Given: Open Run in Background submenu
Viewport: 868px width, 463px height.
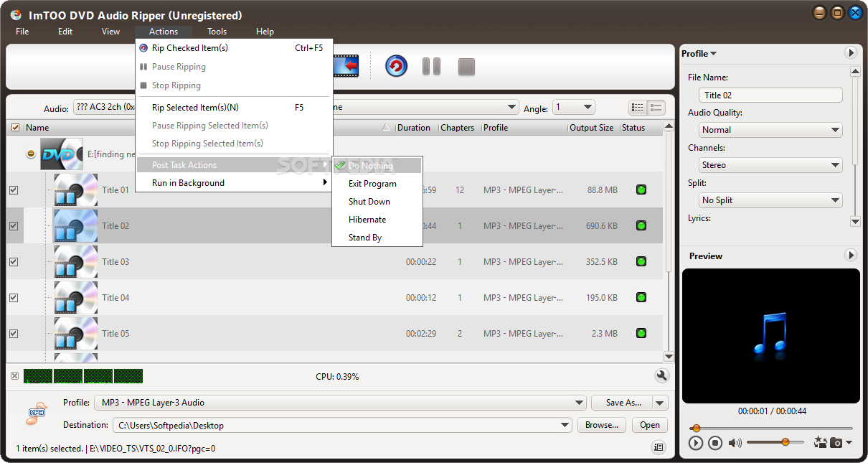Looking at the screenshot, I should click(234, 183).
